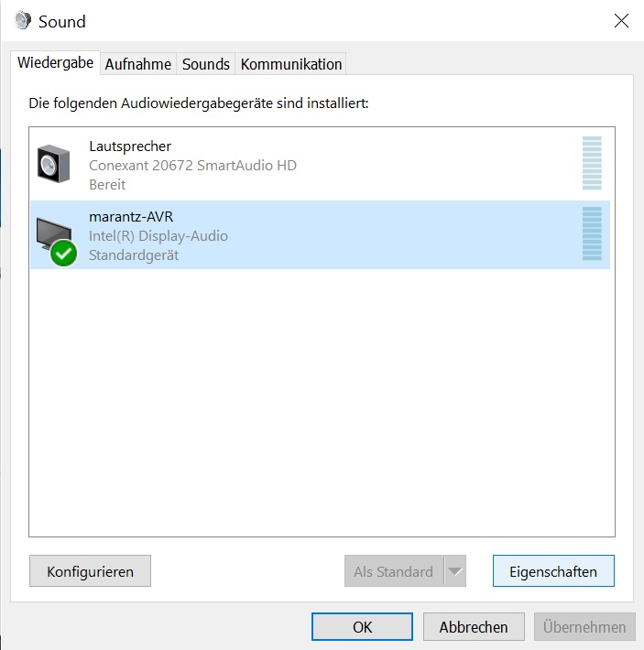Click the Lautsprecher speaker device icon
644x650 pixels.
(x=53, y=164)
